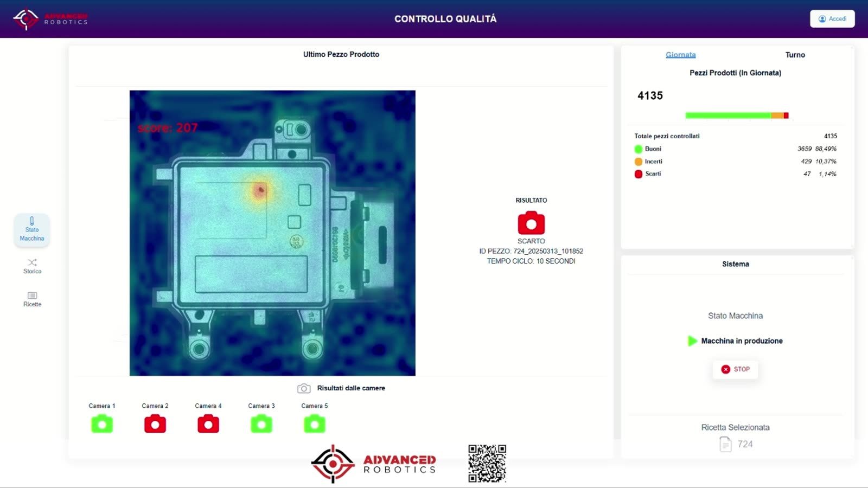Click the red Scarti legend dot
868x488 pixels.
coord(639,174)
